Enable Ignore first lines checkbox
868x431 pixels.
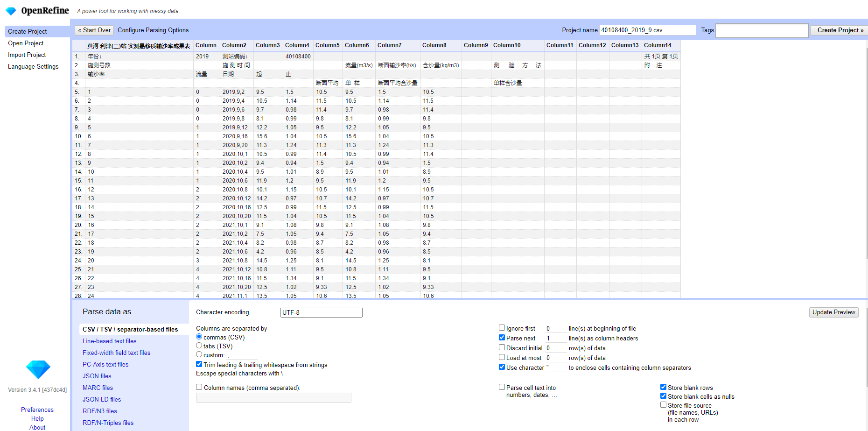coord(502,328)
